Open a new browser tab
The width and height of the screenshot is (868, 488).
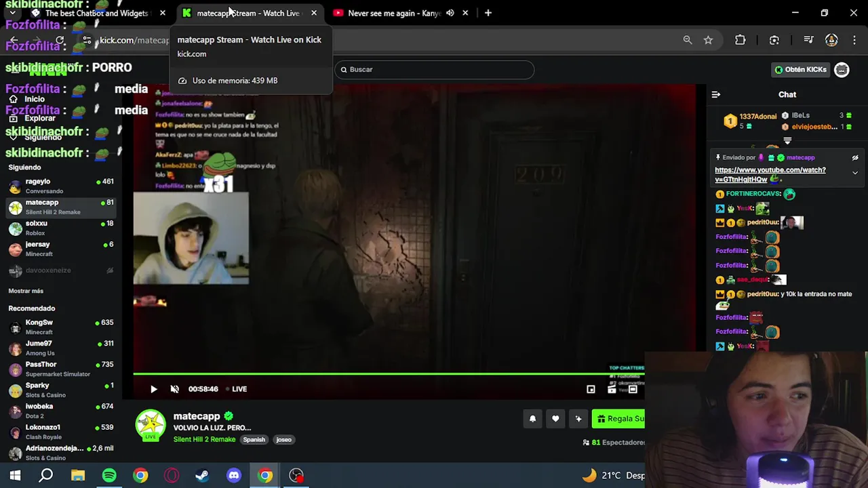tap(488, 13)
